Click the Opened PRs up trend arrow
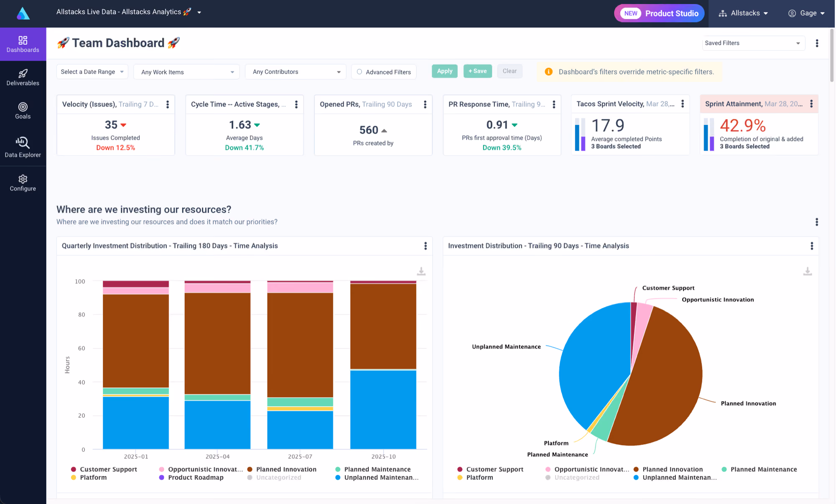This screenshot has height=504, width=836. 384,130
